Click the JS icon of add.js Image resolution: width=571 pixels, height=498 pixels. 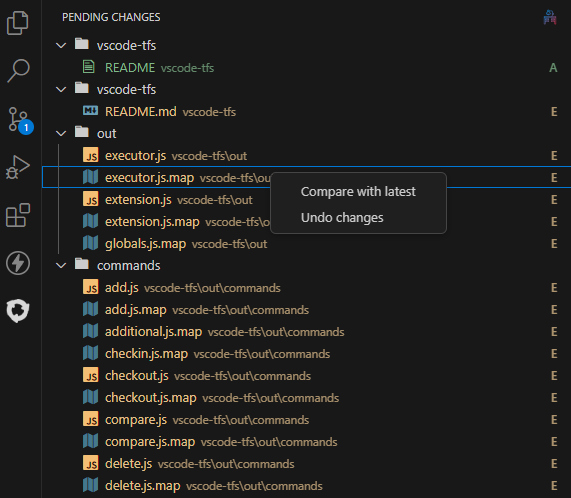coord(90,287)
